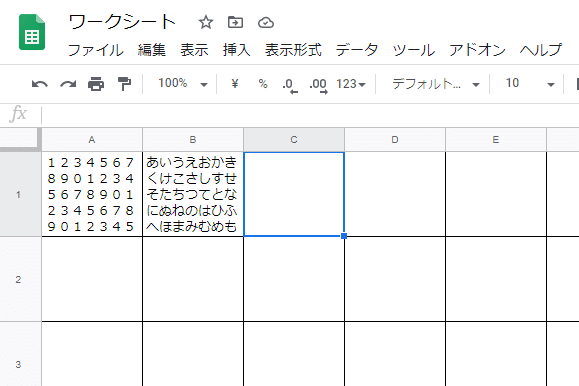Format as yen currency
Viewport: 579px width, 386px height.
click(234, 84)
